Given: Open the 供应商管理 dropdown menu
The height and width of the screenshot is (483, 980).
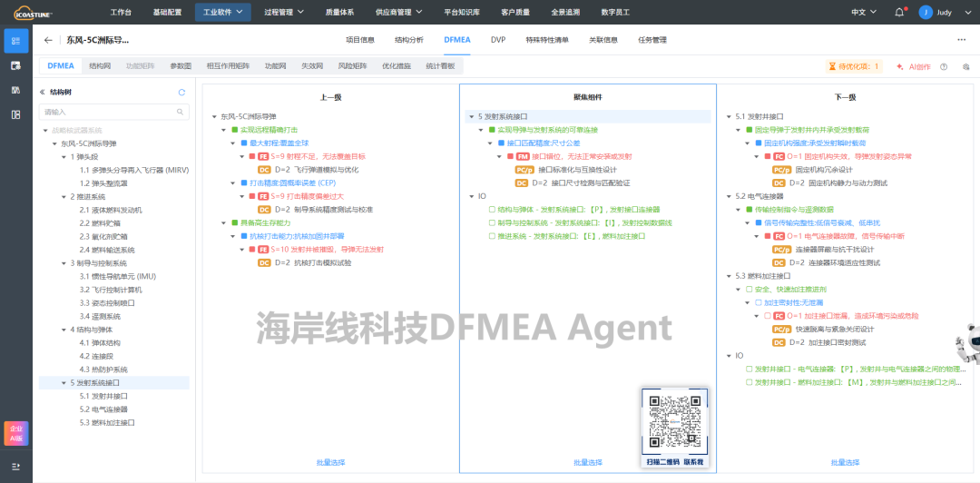Looking at the screenshot, I should [398, 12].
